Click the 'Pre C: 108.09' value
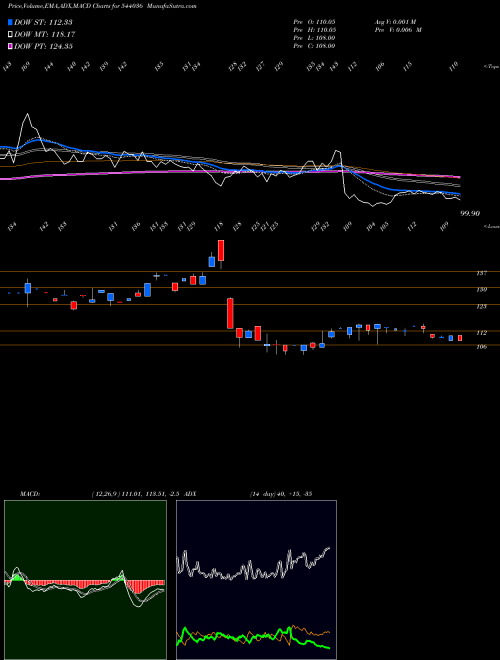Image resolution: width=500 pixels, height=660 pixels. [x=314, y=46]
